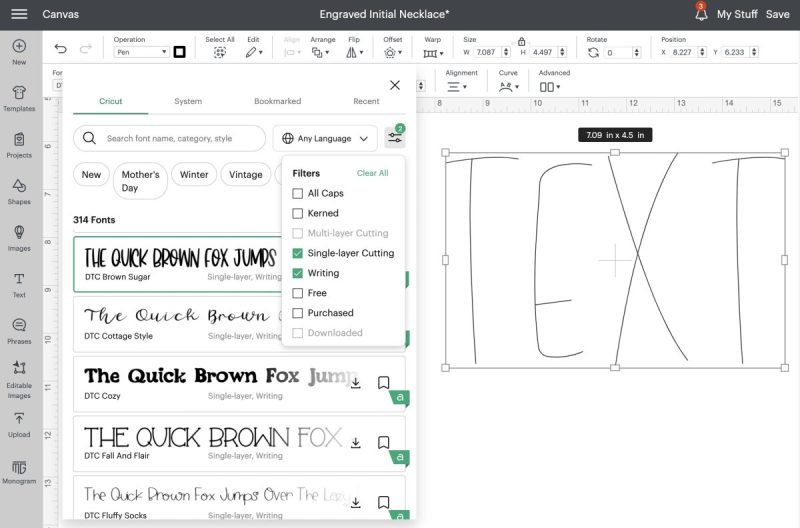Download the DTC Fluffy Socks font

(x=356, y=502)
